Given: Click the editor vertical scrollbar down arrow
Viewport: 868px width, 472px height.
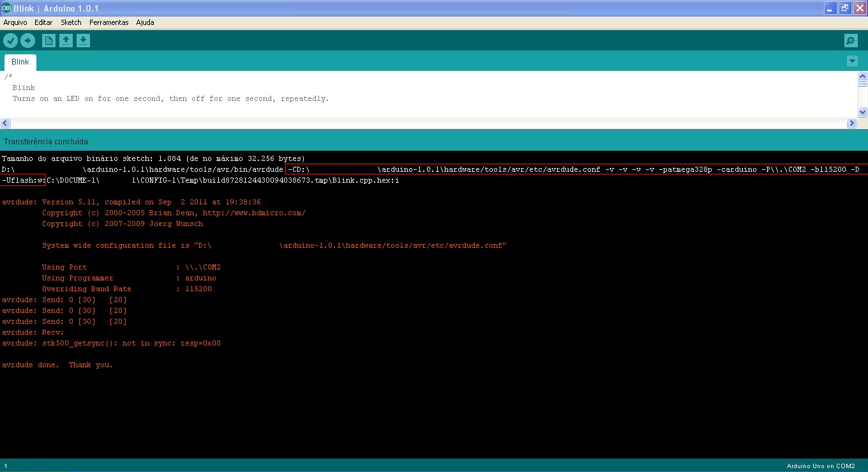Looking at the screenshot, I should click(862, 112).
